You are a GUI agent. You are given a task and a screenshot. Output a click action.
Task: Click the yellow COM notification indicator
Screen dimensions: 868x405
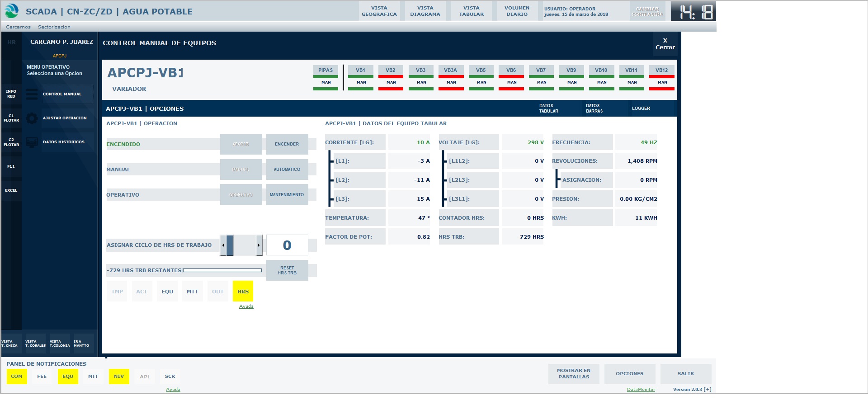pos(17,377)
